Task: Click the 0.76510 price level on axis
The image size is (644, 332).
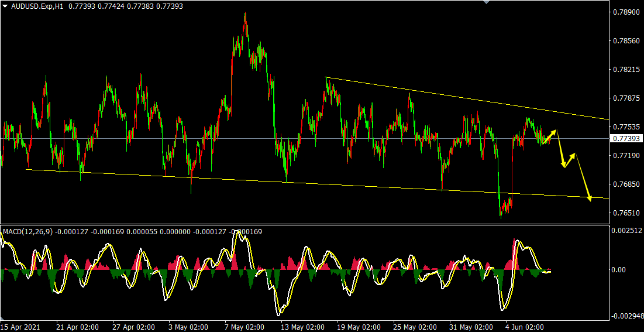Action: click(626, 213)
